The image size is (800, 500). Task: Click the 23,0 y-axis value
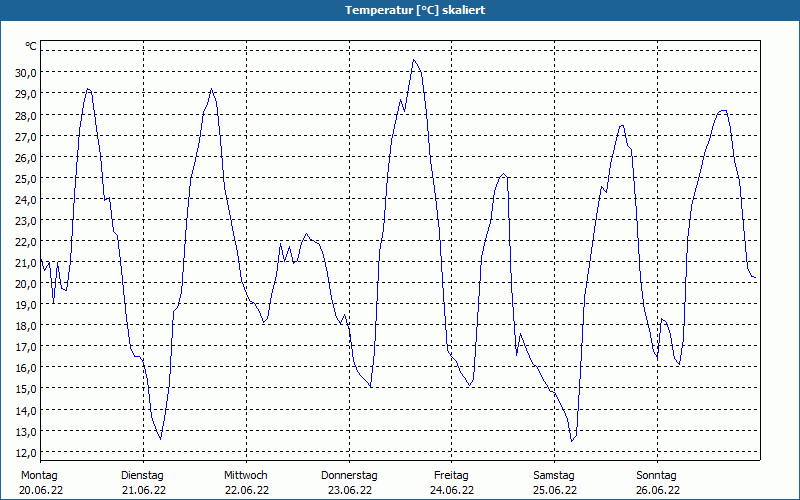pos(26,221)
